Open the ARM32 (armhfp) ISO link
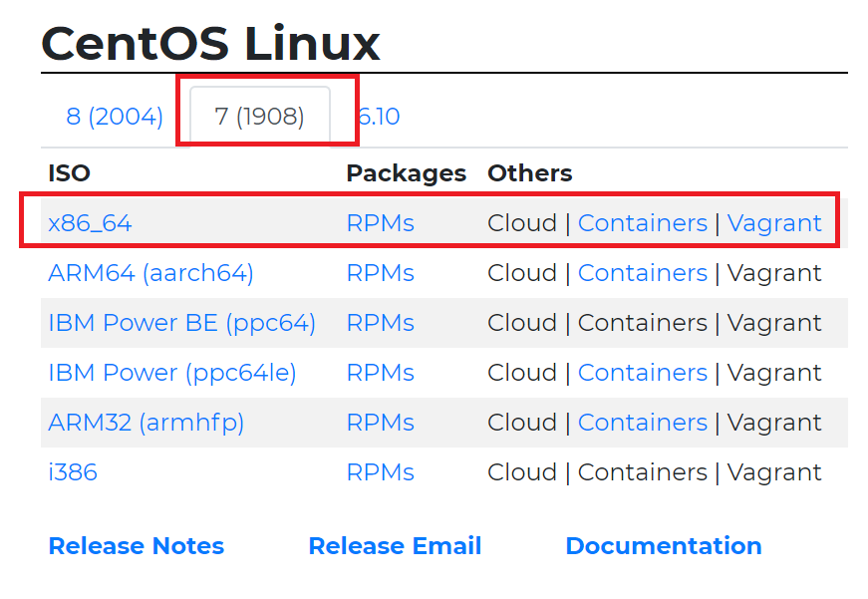The height and width of the screenshot is (599, 868). [x=146, y=423]
